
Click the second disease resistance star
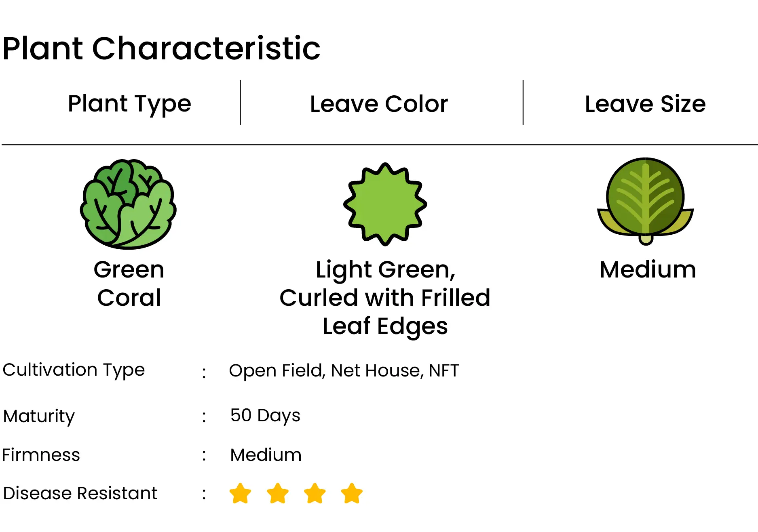coord(278,493)
